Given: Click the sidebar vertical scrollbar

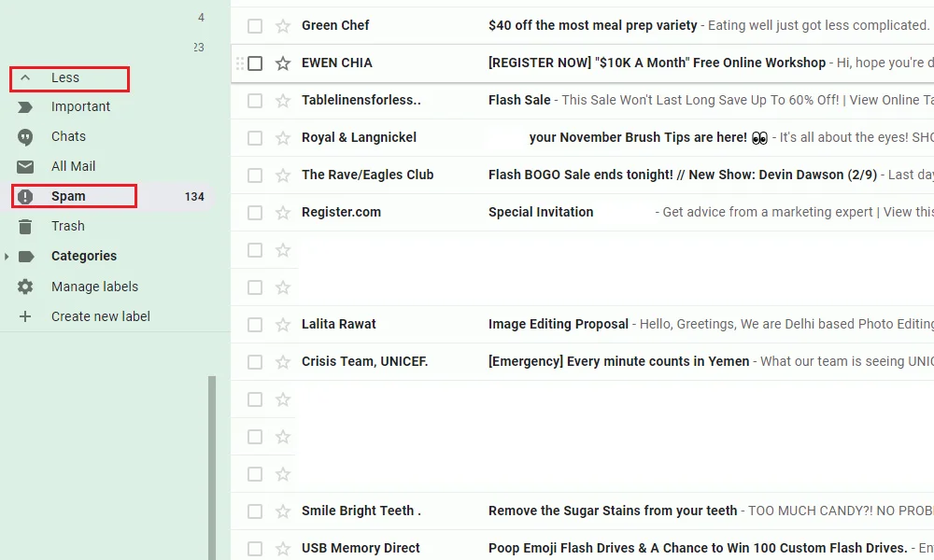Looking at the screenshot, I should 212,468.
